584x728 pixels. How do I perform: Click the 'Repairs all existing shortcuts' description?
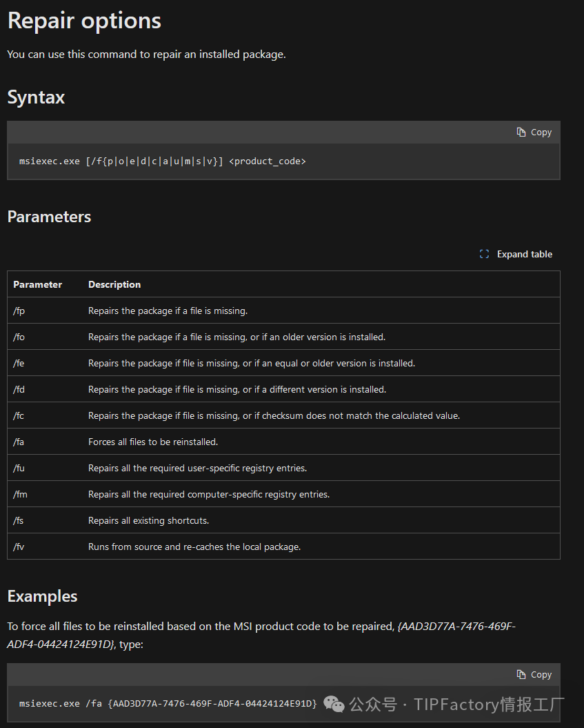click(x=148, y=520)
